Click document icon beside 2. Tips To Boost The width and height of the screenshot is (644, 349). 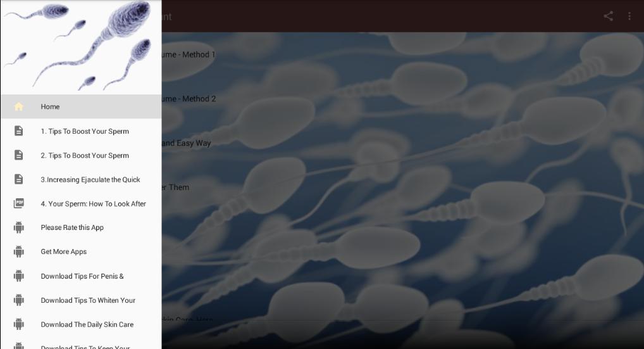pyautogui.click(x=19, y=155)
